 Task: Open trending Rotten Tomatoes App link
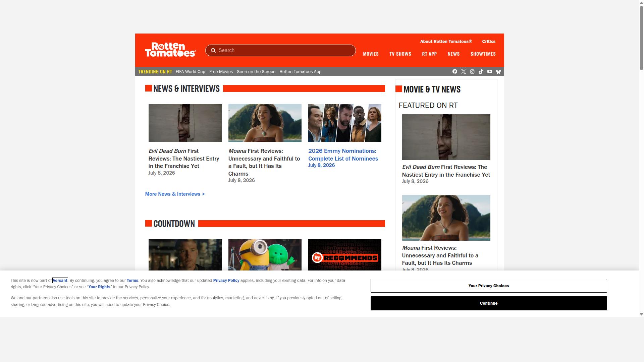click(x=301, y=72)
